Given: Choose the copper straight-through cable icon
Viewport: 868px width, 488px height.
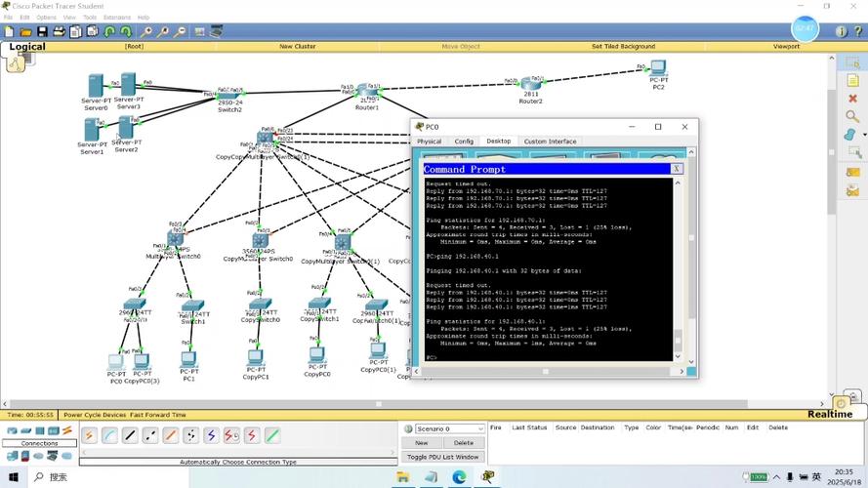Looking at the screenshot, I should 130,435.
